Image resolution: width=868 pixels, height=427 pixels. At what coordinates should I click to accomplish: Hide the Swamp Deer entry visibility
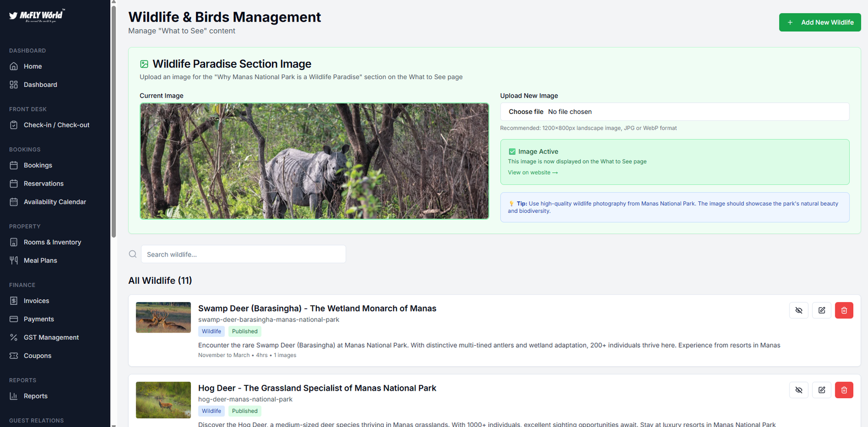coord(799,310)
